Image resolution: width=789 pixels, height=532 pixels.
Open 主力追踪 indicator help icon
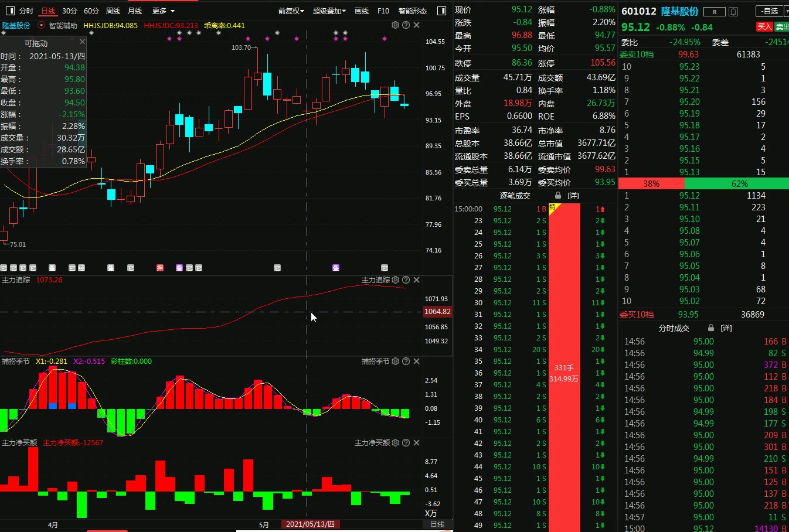click(406, 280)
